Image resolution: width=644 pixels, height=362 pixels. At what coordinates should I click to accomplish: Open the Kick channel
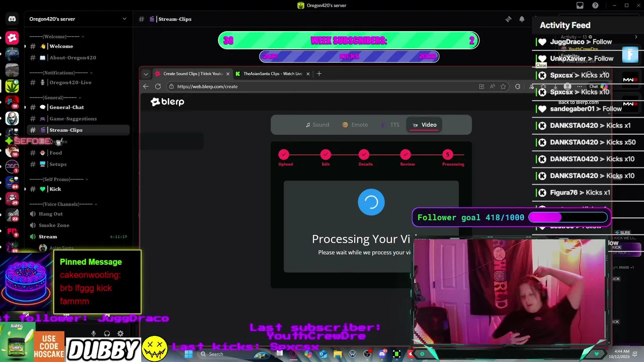pyautogui.click(x=78, y=189)
